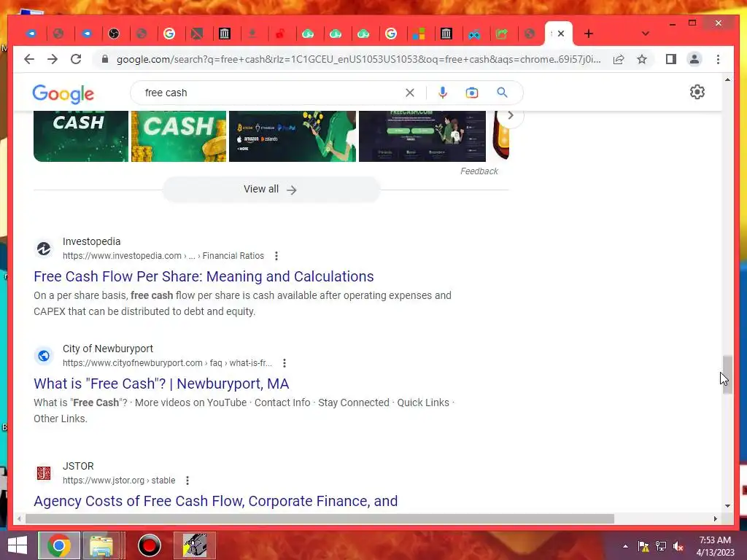Click the vertical scrollbar down arrow
This screenshot has height=560, width=747.
pyautogui.click(x=727, y=506)
